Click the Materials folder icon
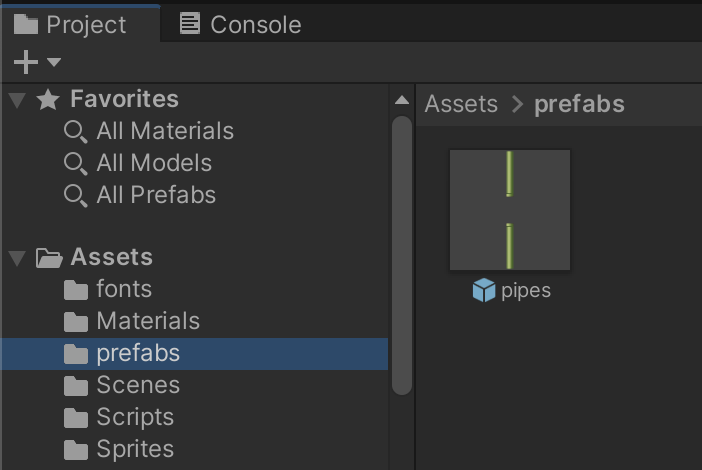The height and width of the screenshot is (470, 702). (76, 322)
